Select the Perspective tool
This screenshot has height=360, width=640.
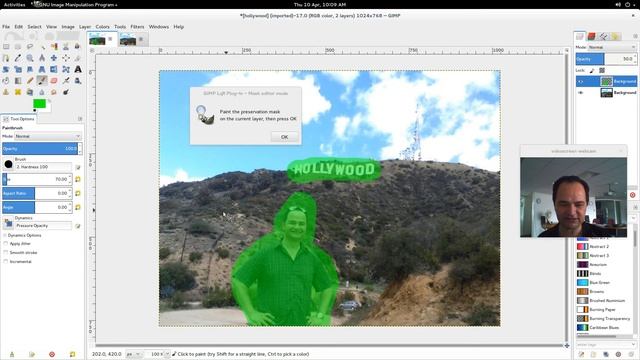click(x=42, y=69)
